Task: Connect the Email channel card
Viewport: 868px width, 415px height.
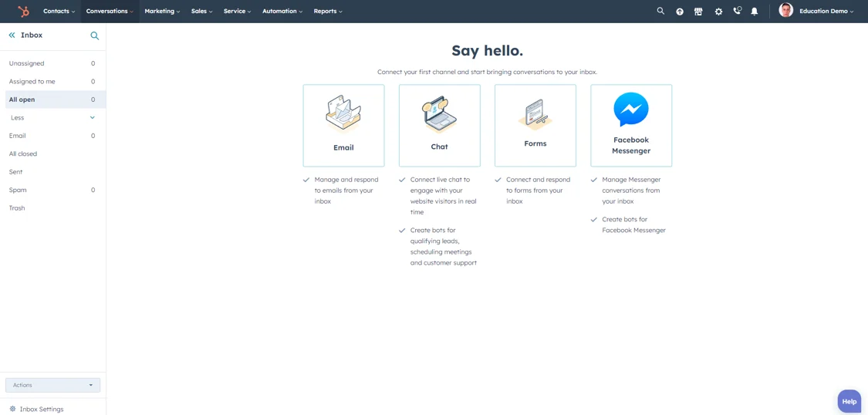Action: coord(343,126)
